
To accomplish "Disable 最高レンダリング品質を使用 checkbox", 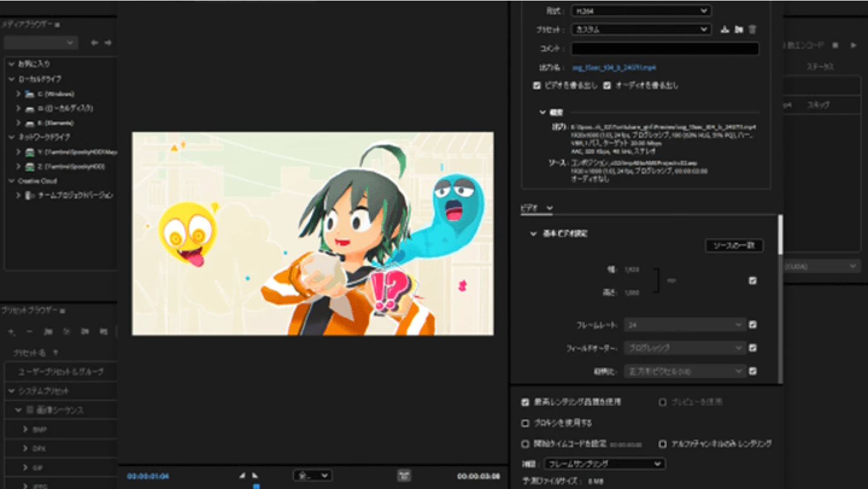I will (525, 402).
